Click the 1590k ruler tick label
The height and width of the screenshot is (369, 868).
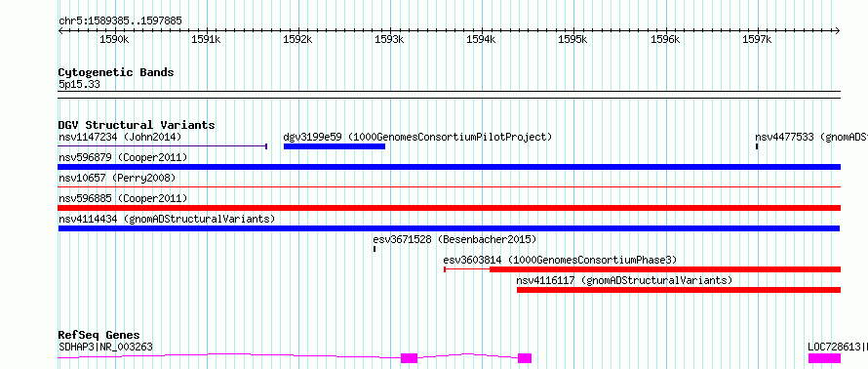[114, 40]
